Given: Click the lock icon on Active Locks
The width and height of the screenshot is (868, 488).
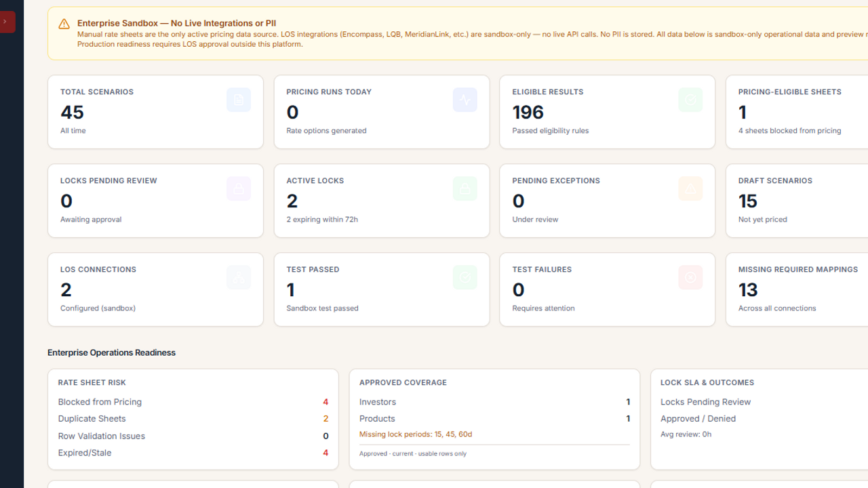Looking at the screenshot, I should click(465, 188).
